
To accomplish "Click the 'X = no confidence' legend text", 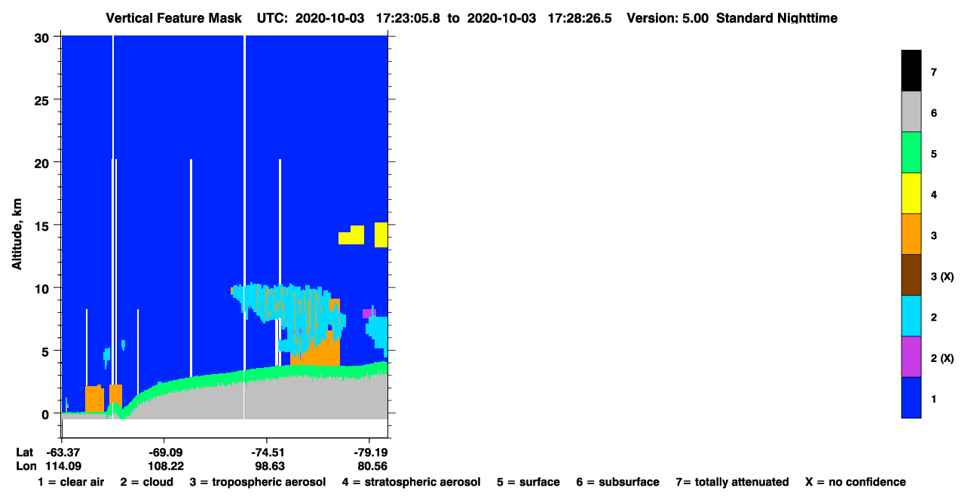I will pos(856,482).
